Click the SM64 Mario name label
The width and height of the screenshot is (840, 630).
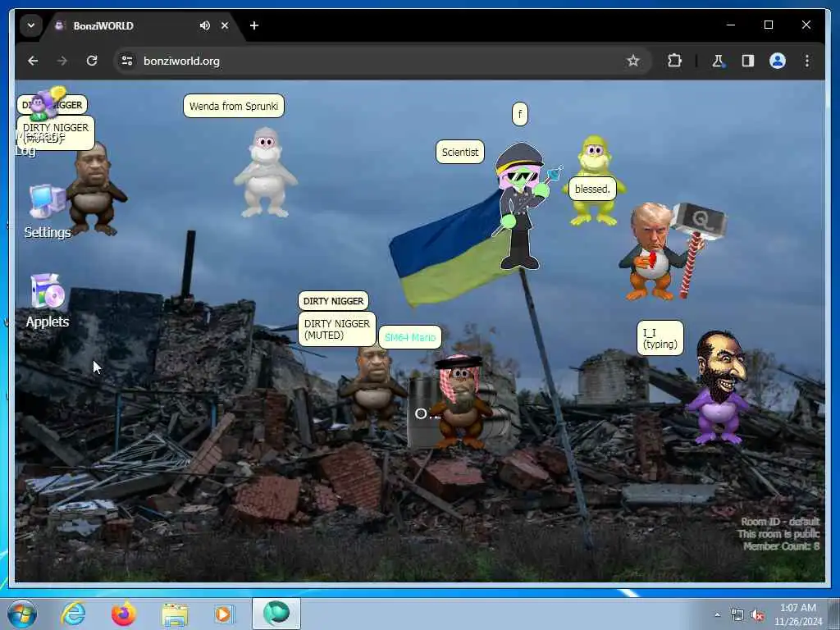410,337
